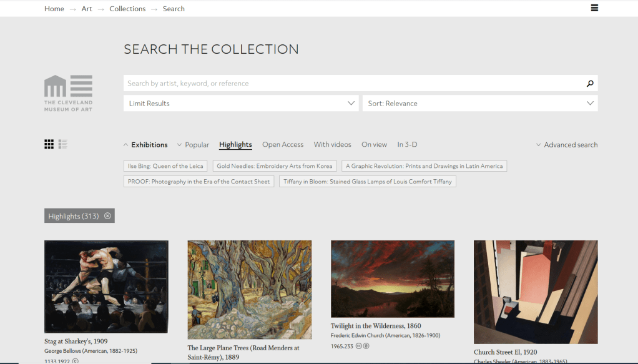Expand the Advanced search options

point(566,145)
